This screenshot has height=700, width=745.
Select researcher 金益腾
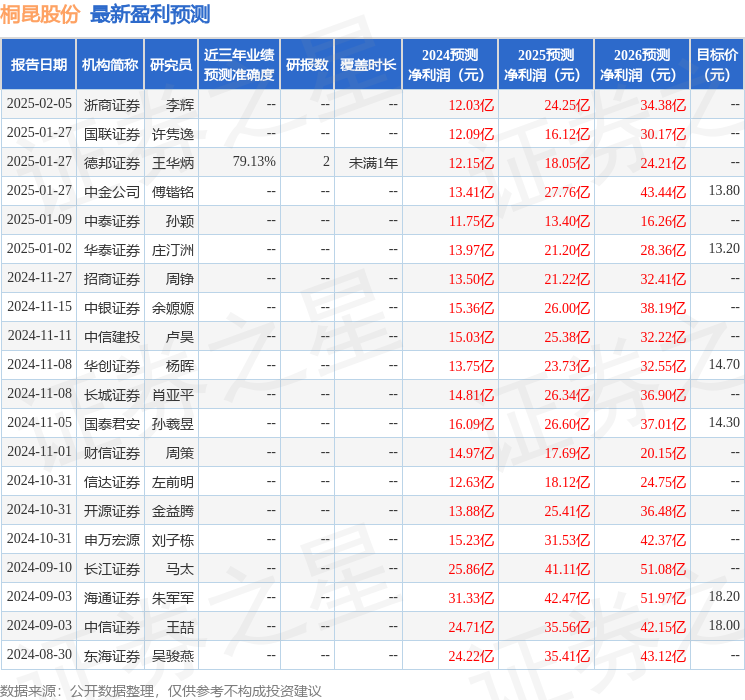coord(173,510)
